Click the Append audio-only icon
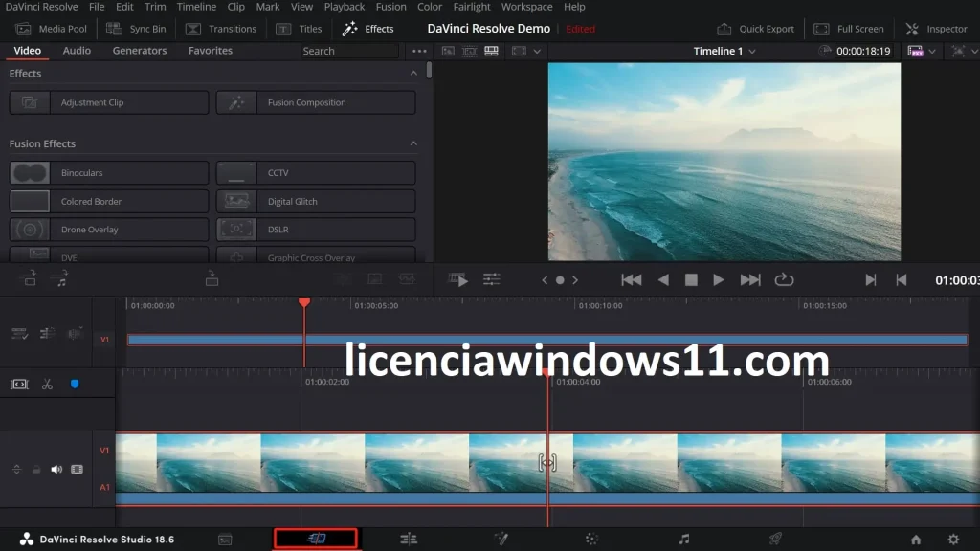 tap(60, 278)
